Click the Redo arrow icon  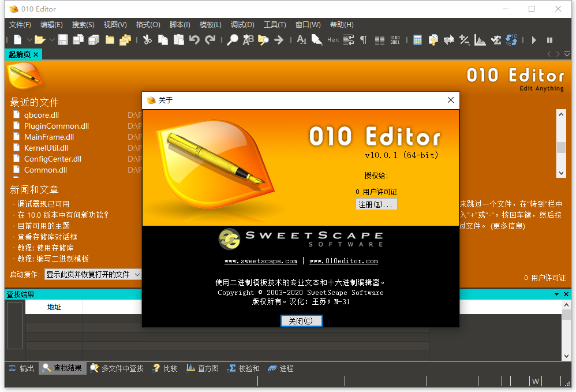tap(210, 40)
